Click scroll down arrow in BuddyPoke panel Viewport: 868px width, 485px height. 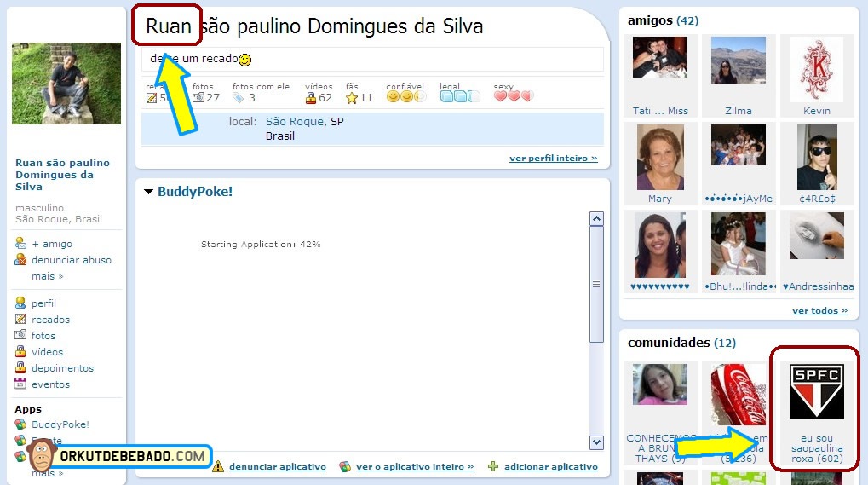[x=596, y=442]
